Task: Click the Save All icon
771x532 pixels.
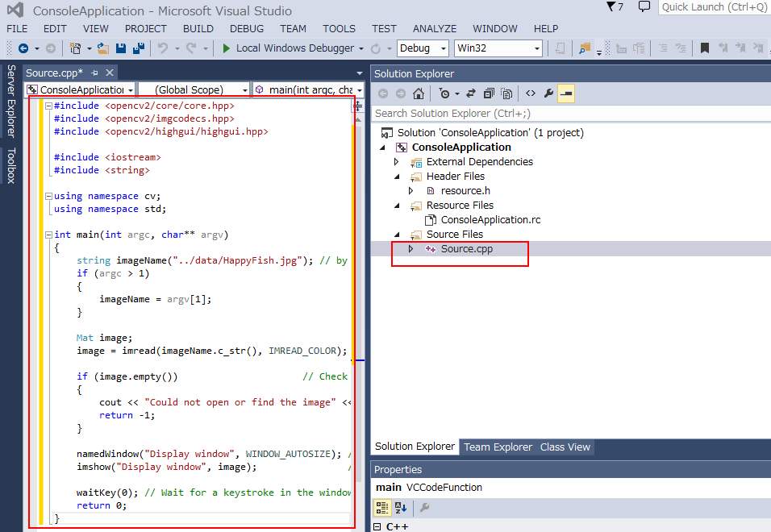Action: (139, 48)
